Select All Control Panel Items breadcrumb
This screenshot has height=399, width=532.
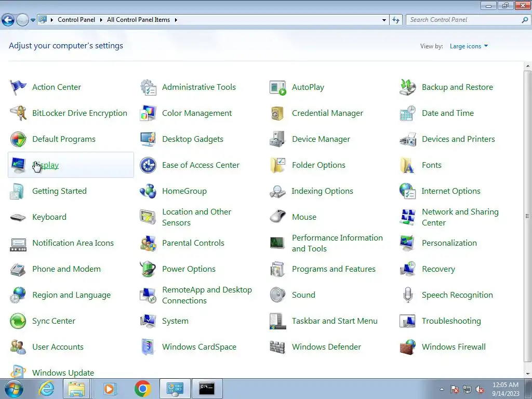pos(138,20)
